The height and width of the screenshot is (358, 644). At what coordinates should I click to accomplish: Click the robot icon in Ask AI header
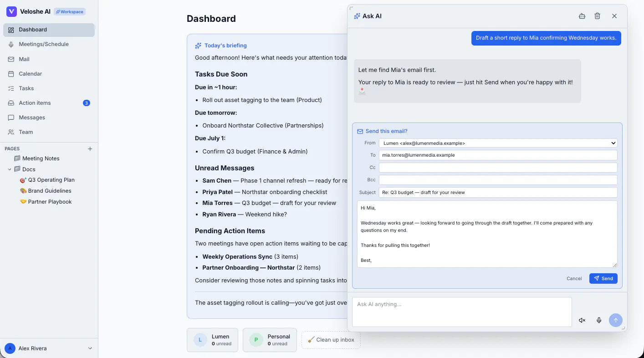click(x=582, y=16)
